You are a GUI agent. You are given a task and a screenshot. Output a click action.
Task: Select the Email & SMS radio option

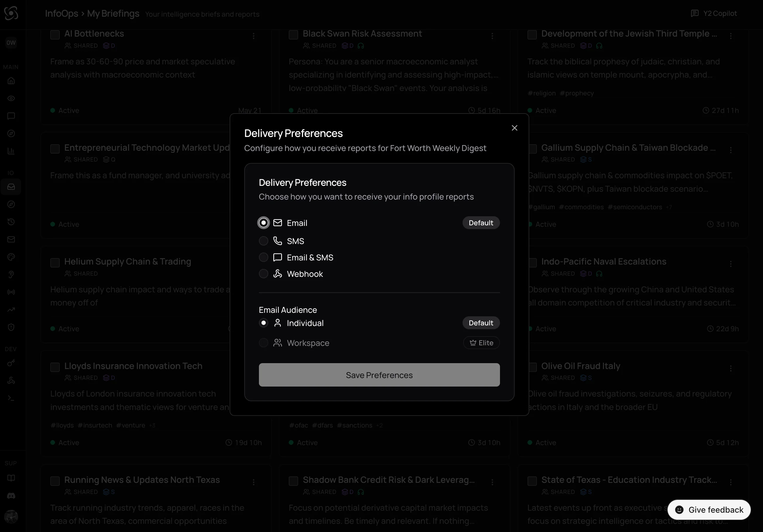coord(264,257)
